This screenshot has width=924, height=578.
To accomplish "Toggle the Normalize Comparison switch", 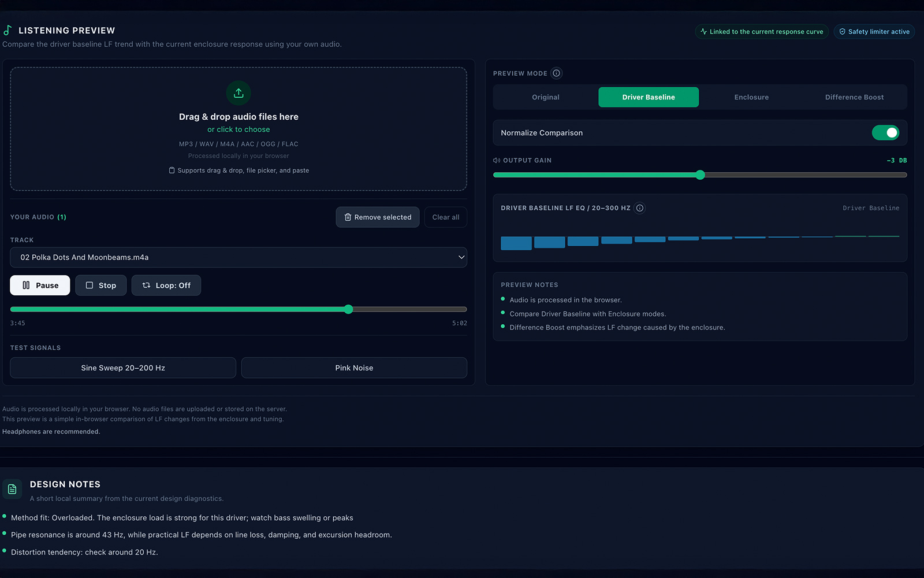I will click(885, 133).
